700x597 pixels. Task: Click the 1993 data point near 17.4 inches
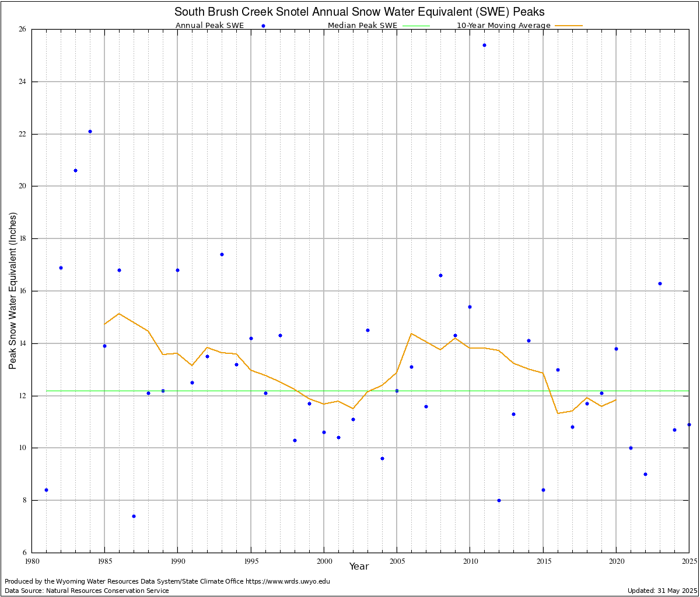click(x=222, y=254)
